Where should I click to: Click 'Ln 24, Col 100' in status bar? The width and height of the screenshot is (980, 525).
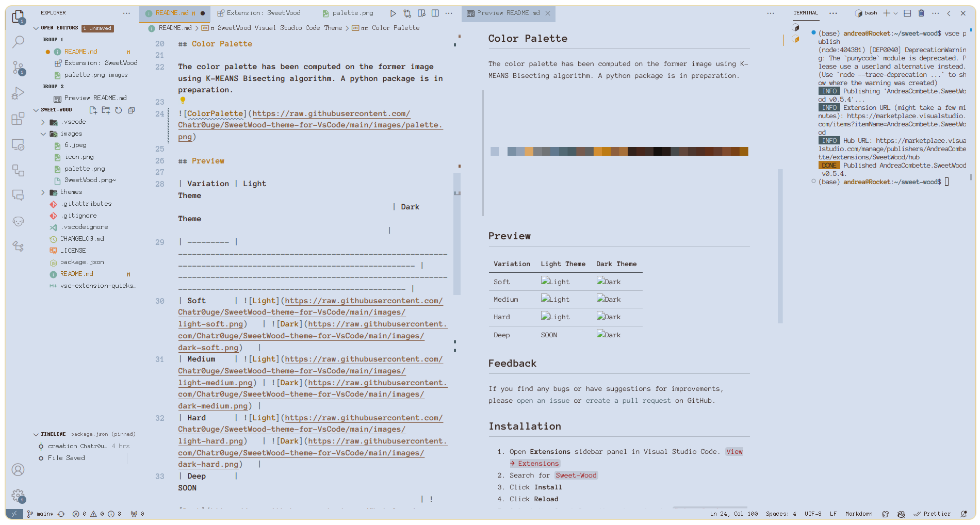tap(734, 514)
